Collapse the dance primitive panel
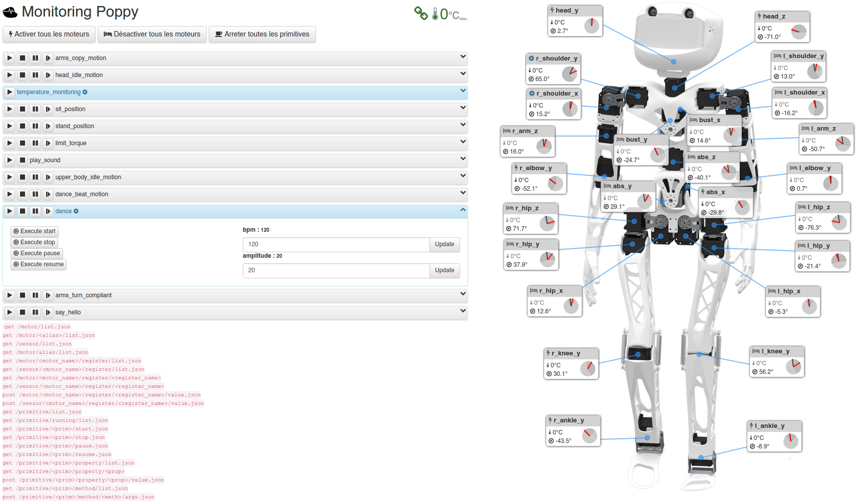Viewport: 863px width, 504px height. [463, 210]
